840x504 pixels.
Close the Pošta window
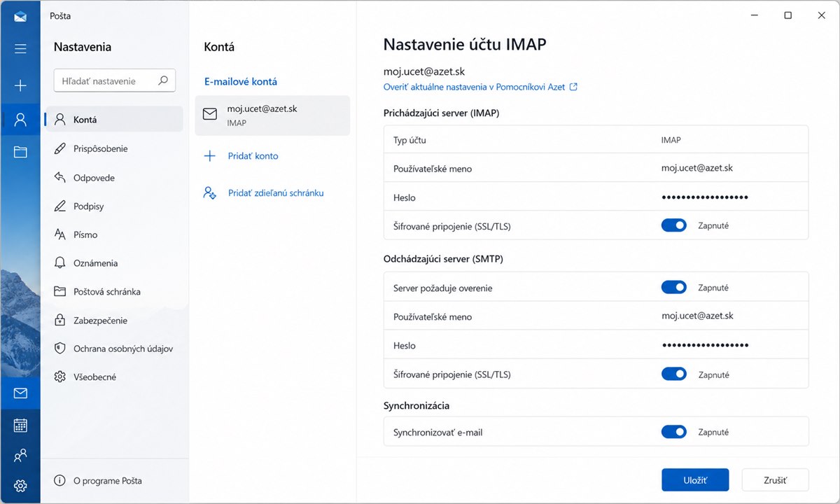821,15
